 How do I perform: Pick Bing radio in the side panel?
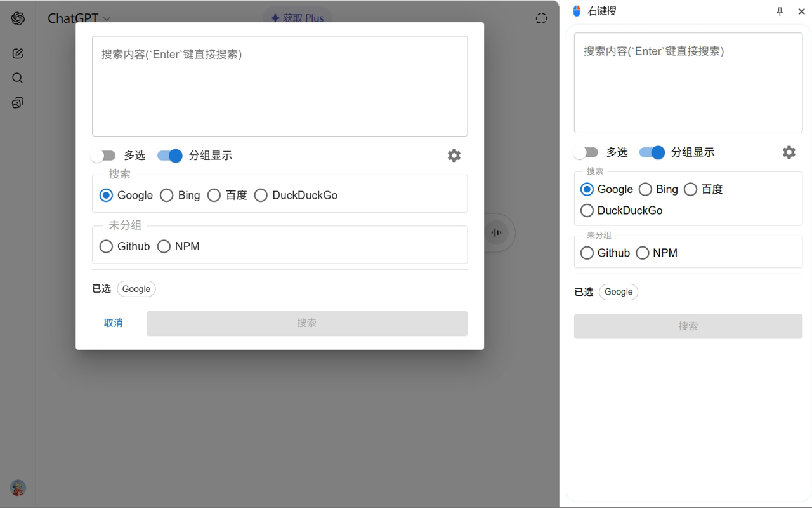coord(645,189)
